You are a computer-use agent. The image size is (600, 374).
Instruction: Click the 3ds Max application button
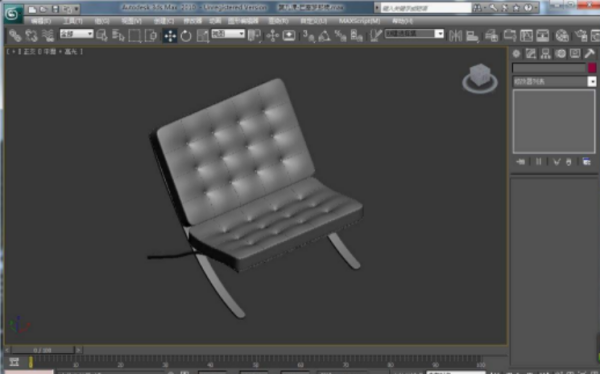[x=13, y=14]
